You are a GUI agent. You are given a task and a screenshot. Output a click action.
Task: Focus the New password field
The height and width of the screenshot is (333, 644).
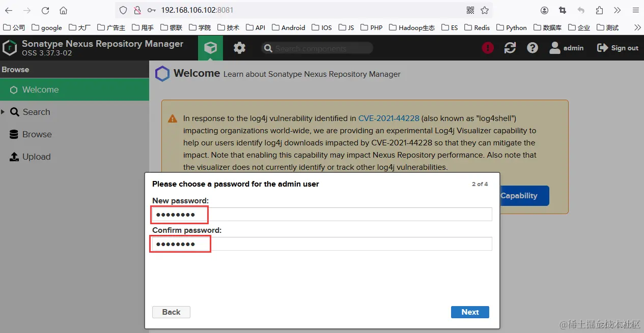(x=322, y=215)
